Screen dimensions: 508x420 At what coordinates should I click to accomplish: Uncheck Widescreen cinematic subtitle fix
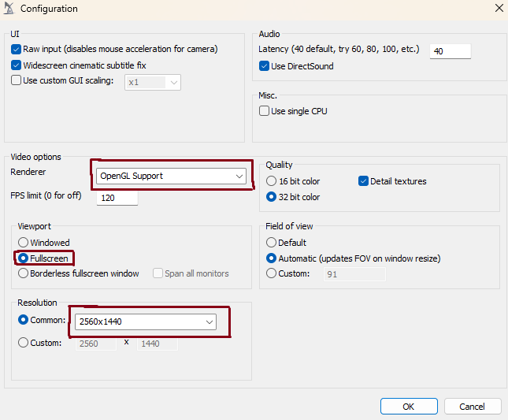click(16, 65)
